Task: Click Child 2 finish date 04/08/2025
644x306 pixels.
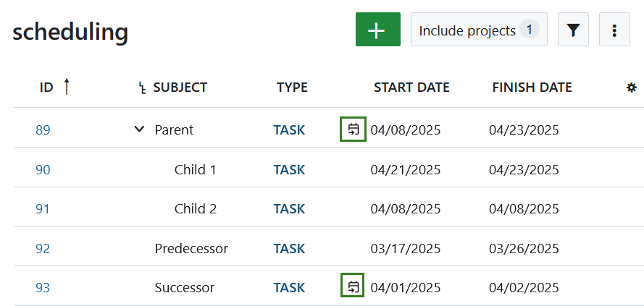Action: pyautogui.click(x=524, y=209)
